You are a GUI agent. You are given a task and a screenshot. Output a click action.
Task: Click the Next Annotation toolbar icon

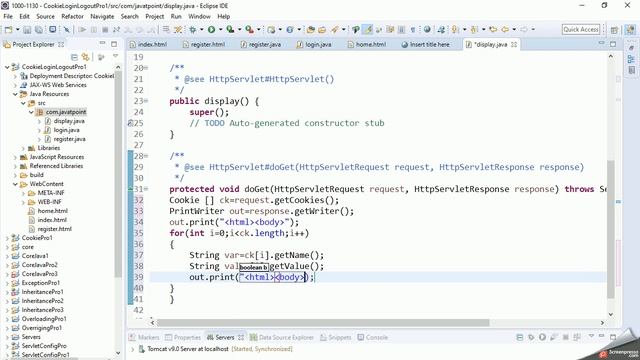(x=456, y=29)
